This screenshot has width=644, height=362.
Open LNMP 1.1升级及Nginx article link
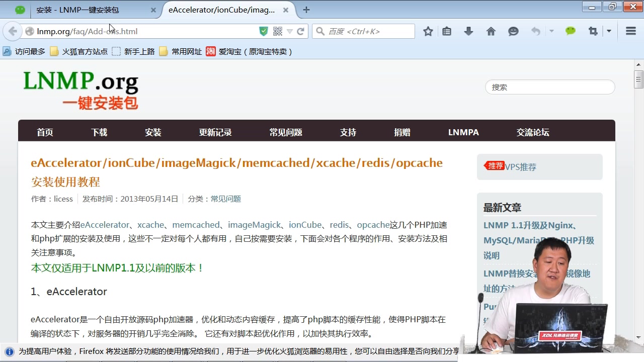tap(539, 240)
